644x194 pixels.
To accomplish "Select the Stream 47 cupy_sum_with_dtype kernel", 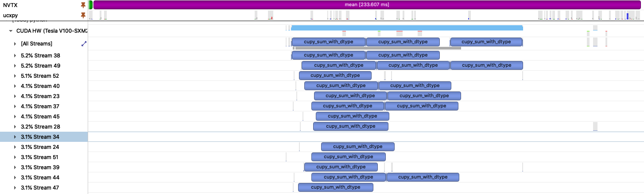I will (336, 187).
